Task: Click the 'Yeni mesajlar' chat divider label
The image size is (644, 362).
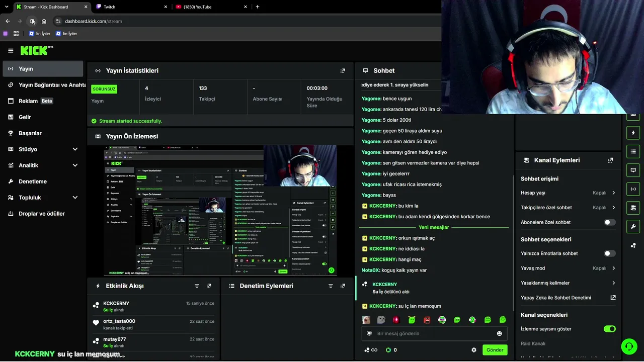Action: 434,227
